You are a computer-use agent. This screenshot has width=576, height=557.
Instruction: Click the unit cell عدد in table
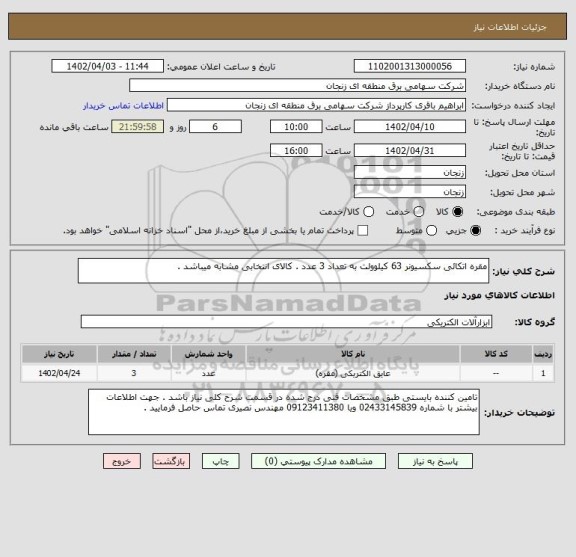(208, 373)
